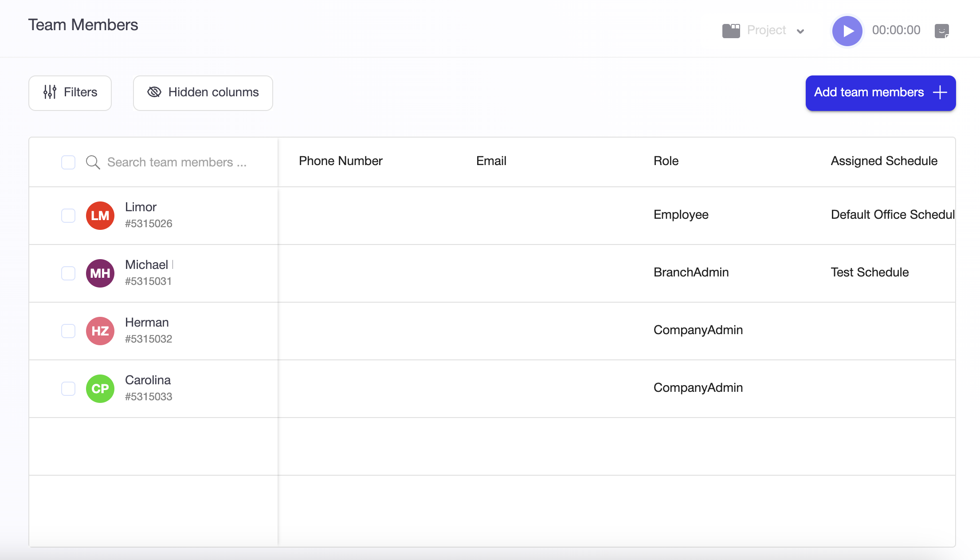The width and height of the screenshot is (980, 560).
Task: Click the CP avatar for Carolina
Action: point(100,389)
